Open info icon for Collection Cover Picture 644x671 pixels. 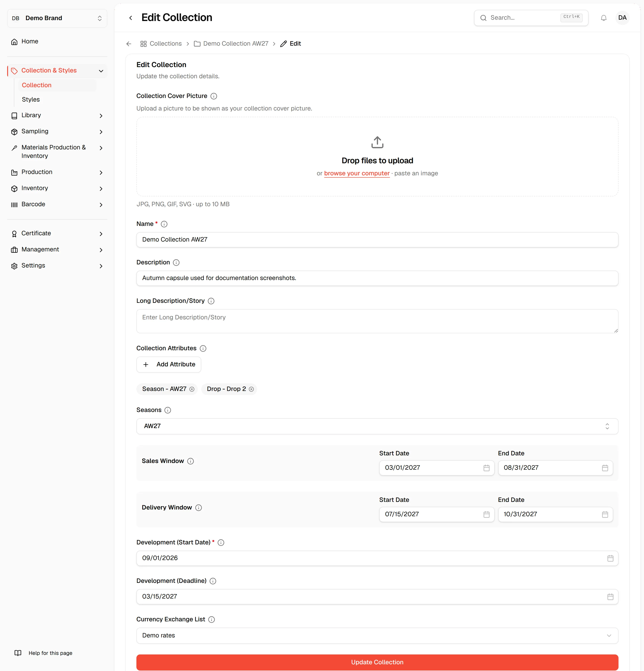(214, 96)
